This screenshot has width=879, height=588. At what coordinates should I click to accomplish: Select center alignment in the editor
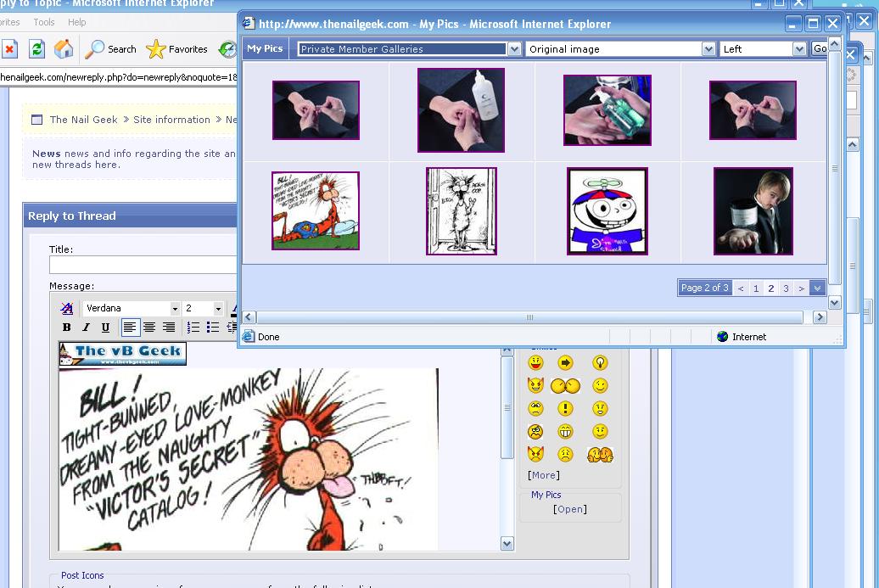[149, 328]
